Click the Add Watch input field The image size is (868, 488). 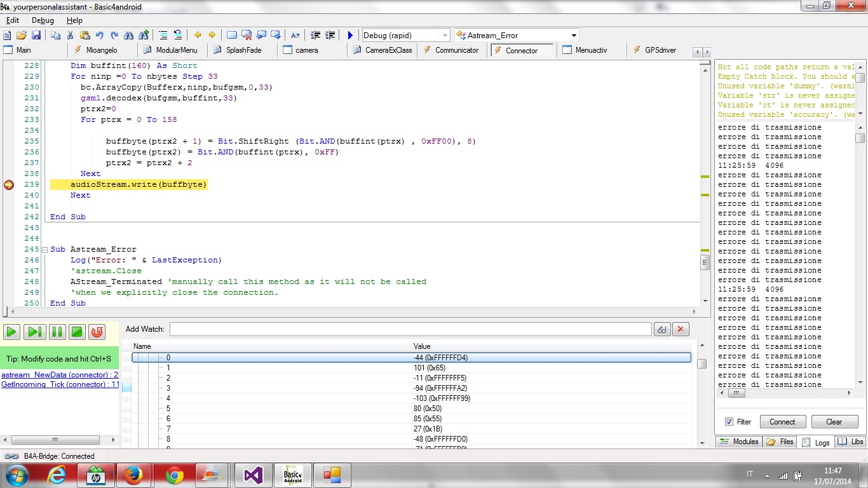click(410, 329)
